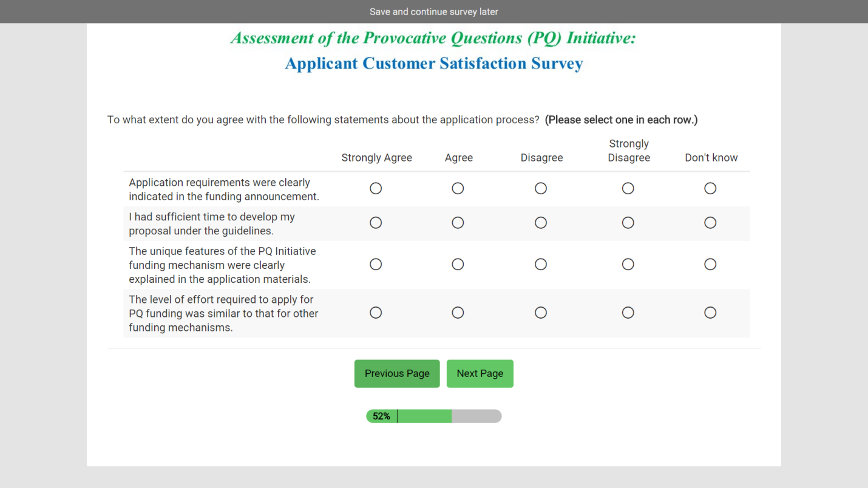Pick Disagree for level of effort statement
This screenshot has width=868, height=488.
(541, 313)
